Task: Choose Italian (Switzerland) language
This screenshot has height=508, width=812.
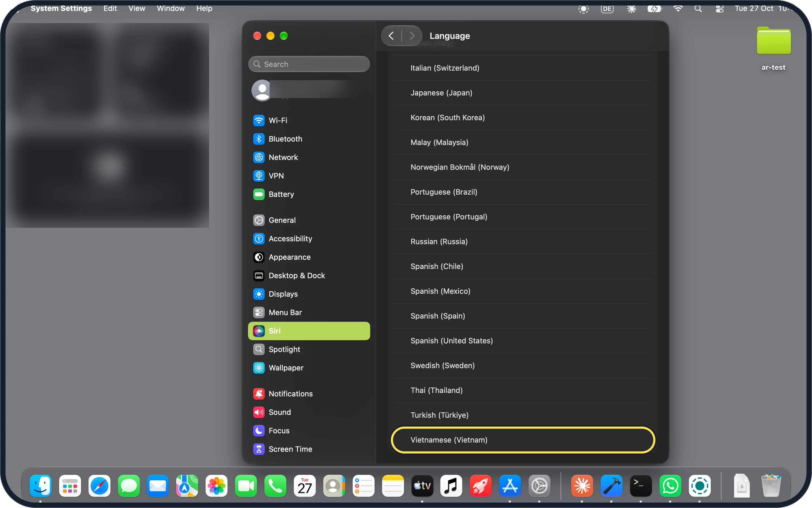Action: 522,68
